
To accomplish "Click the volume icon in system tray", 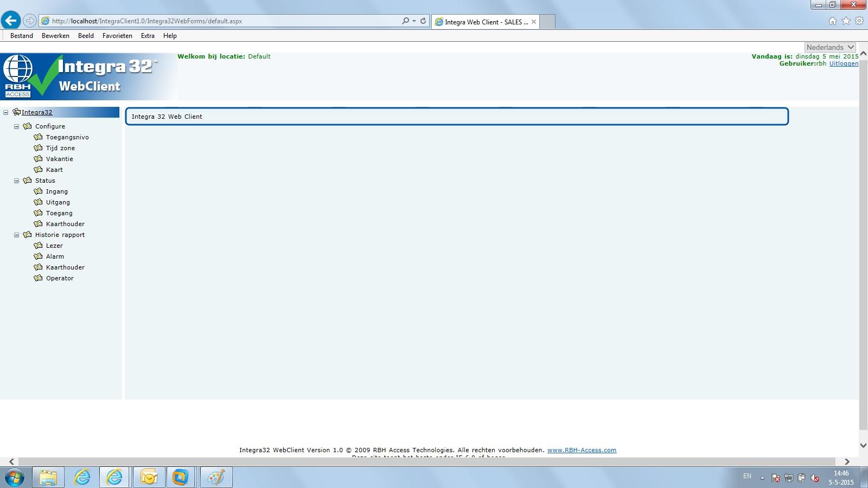I will click(x=815, y=478).
